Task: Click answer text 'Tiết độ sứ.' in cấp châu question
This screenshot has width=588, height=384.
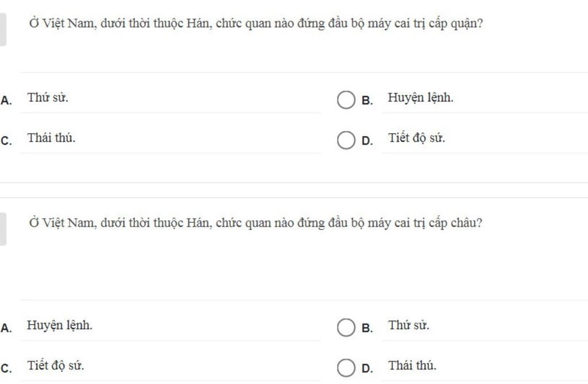Action: pos(56,365)
